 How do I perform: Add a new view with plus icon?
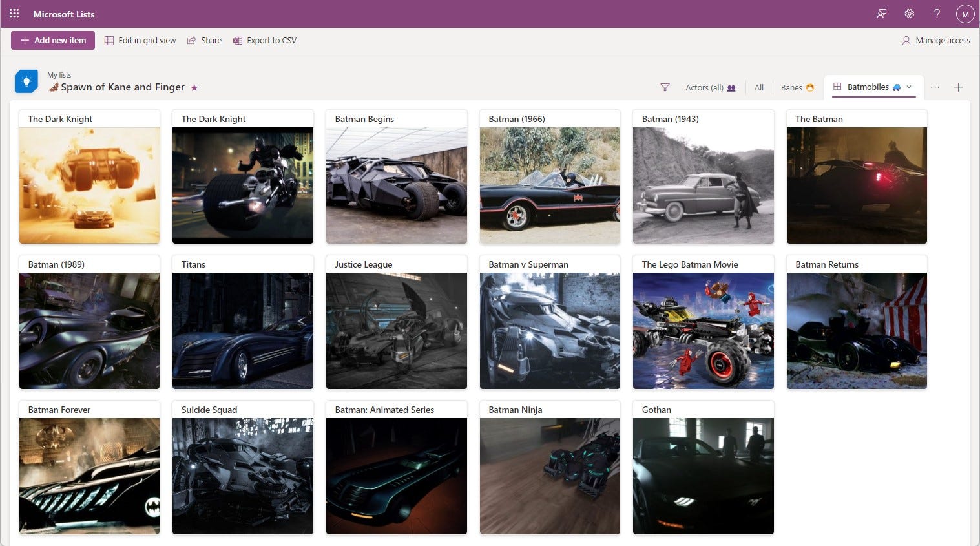(x=958, y=87)
